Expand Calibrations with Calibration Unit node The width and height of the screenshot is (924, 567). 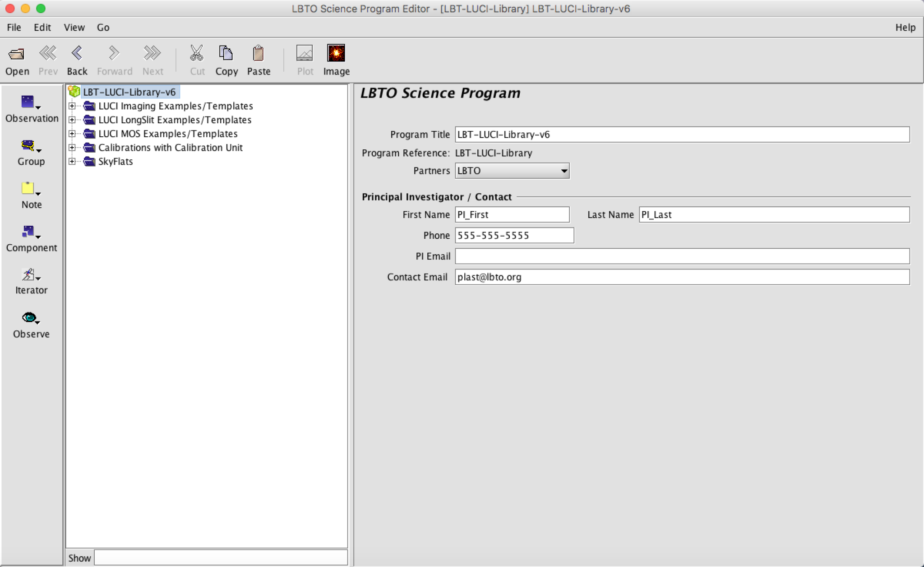pyautogui.click(x=72, y=148)
